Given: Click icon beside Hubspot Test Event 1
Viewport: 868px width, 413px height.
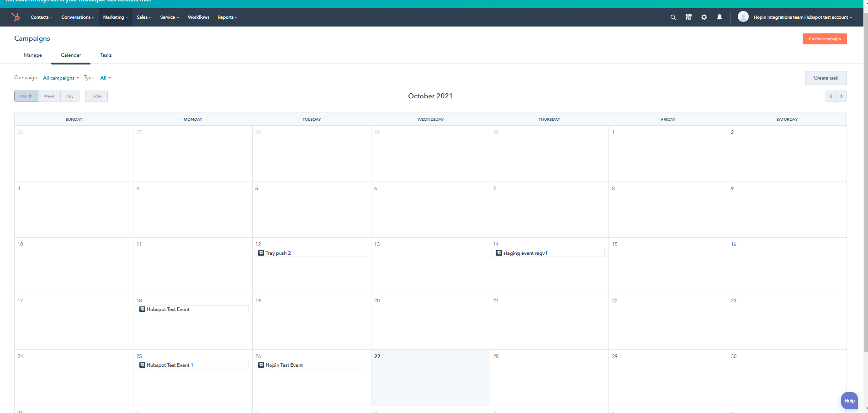Looking at the screenshot, I should (x=142, y=365).
